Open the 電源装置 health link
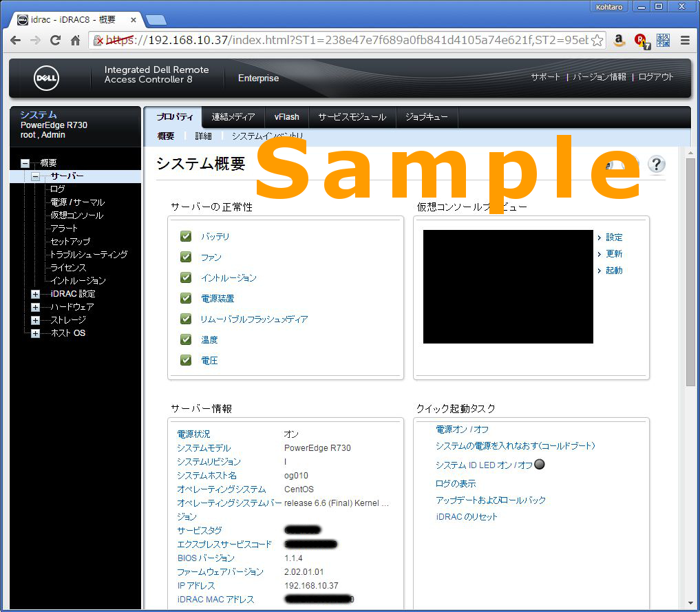700x612 pixels. tap(218, 298)
